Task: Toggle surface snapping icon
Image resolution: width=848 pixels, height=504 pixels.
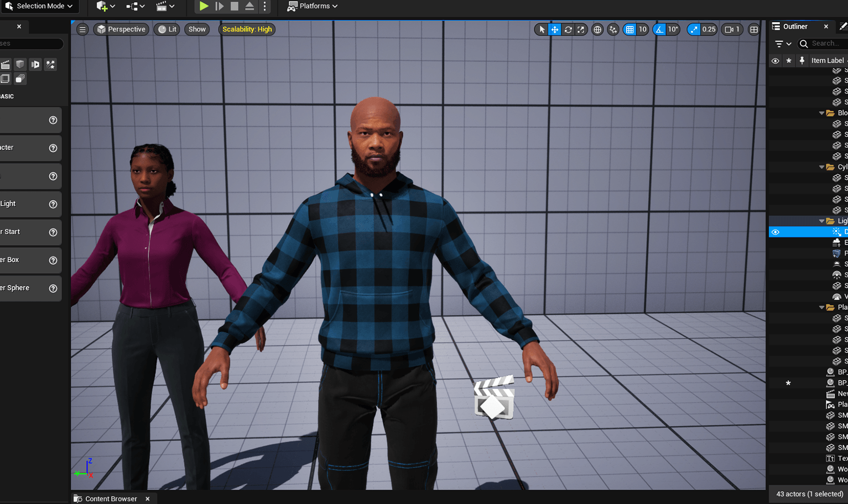Action: point(613,29)
